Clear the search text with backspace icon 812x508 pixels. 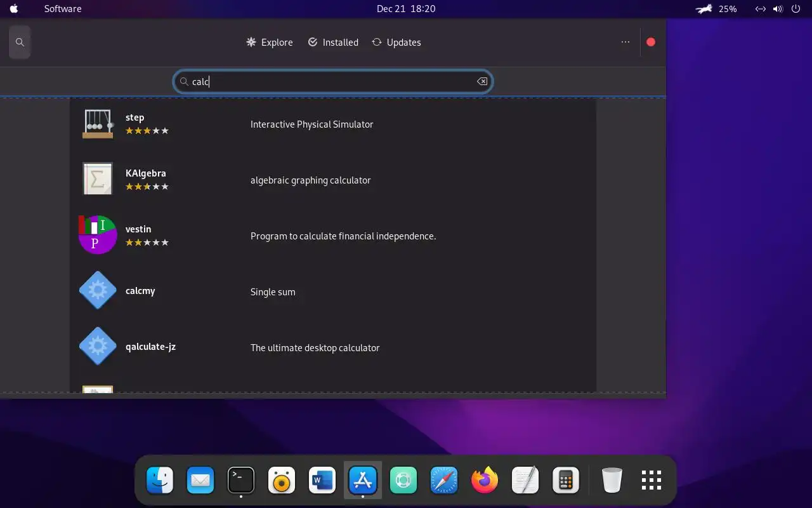(x=482, y=81)
